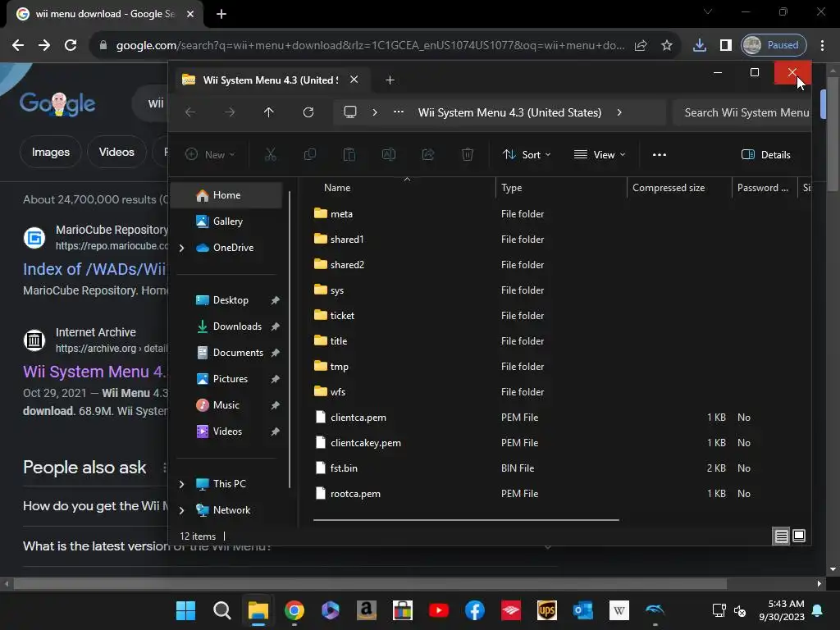Click the Cut icon in Explorer toolbar

coord(271,155)
